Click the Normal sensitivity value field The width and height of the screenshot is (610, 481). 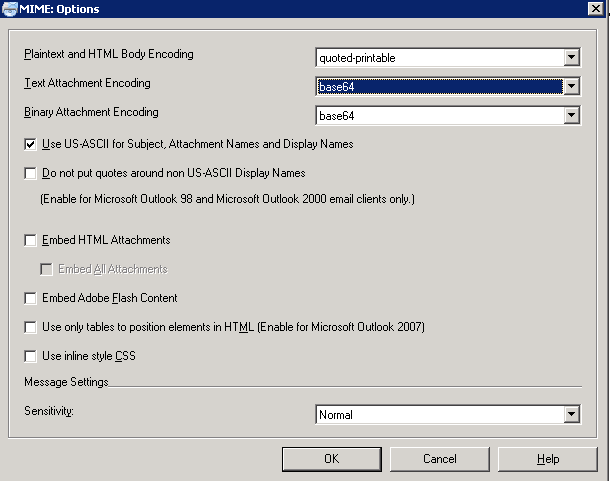click(438, 414)
